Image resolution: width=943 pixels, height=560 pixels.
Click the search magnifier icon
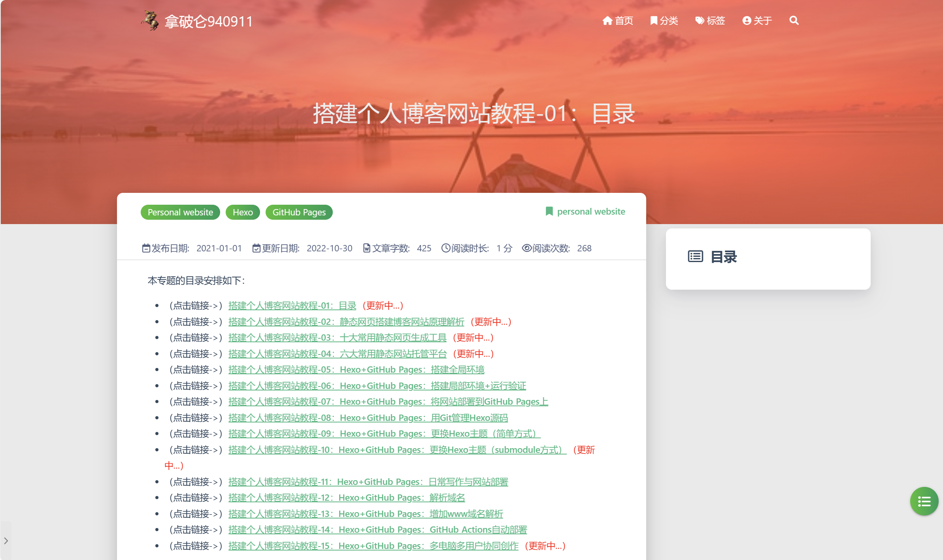(x=794, y=21)
